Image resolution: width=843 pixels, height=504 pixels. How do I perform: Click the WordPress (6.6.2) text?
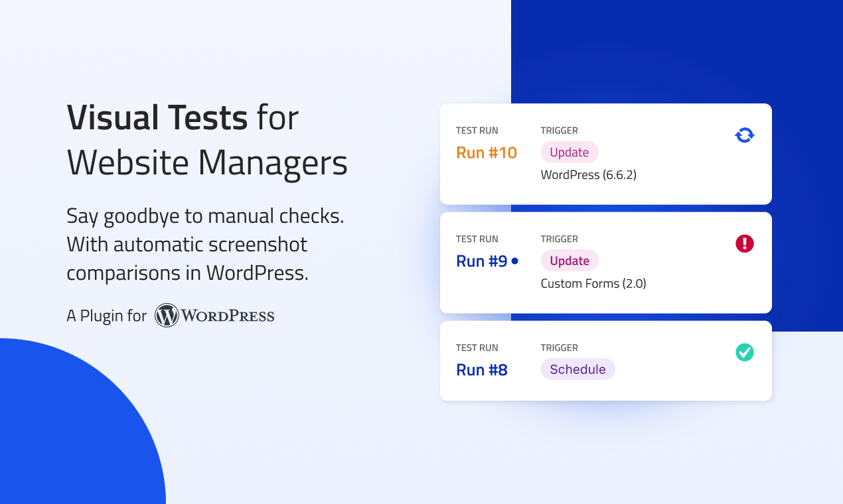[589, 176]
